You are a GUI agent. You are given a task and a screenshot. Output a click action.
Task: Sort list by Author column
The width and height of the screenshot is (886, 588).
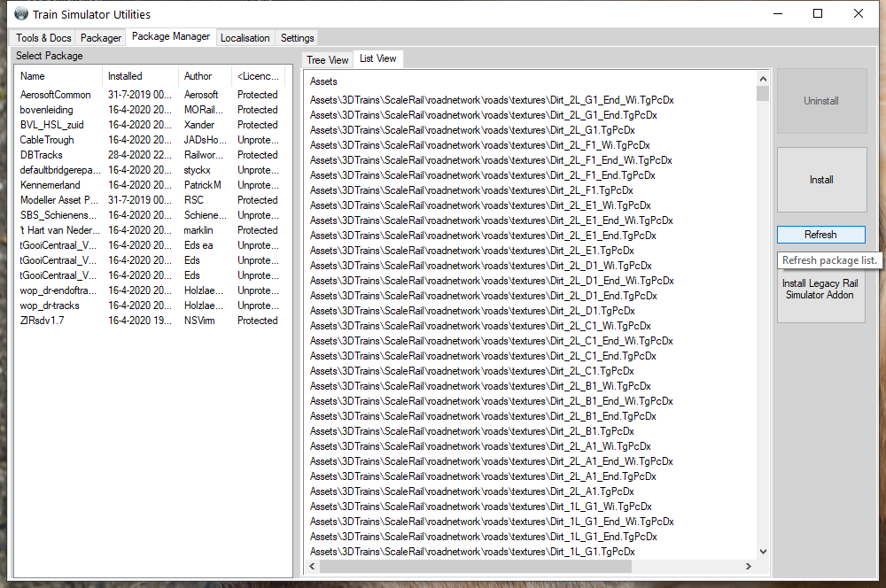click(x=205, y=76)
